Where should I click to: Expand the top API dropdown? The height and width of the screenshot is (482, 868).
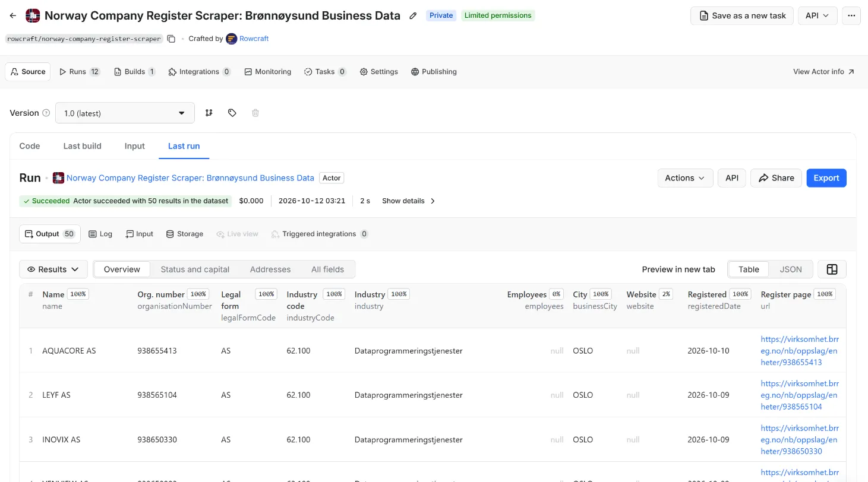pyautogui.click(x=818, y=15)
